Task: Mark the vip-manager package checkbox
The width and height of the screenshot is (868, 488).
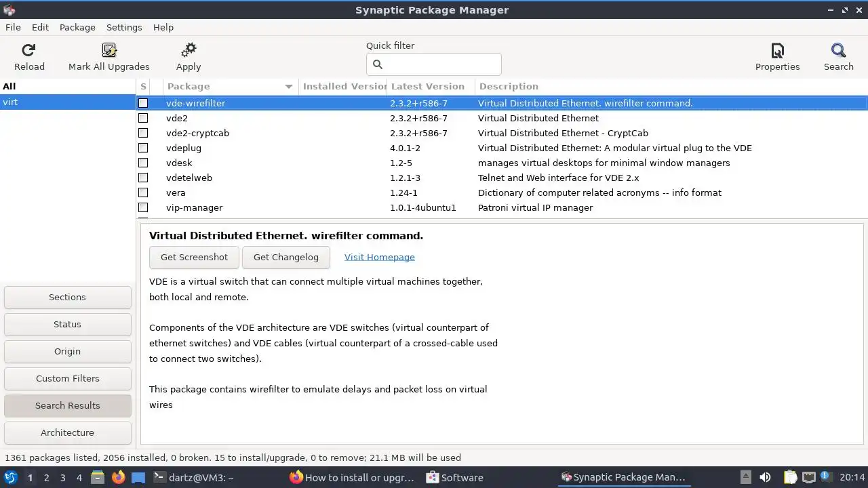Action: click(143, 207)
